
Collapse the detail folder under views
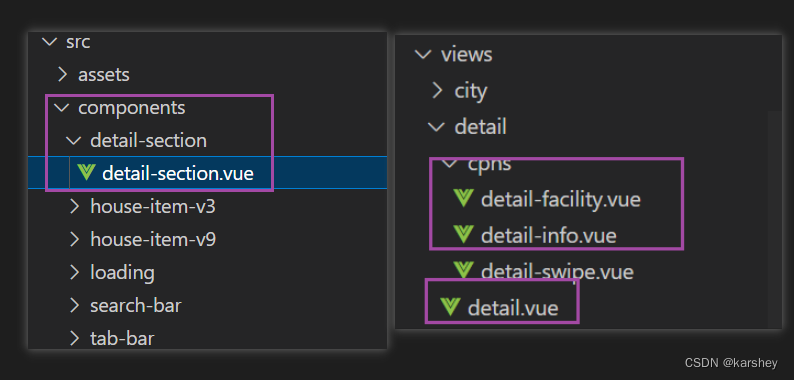click(x=435, y=126)
